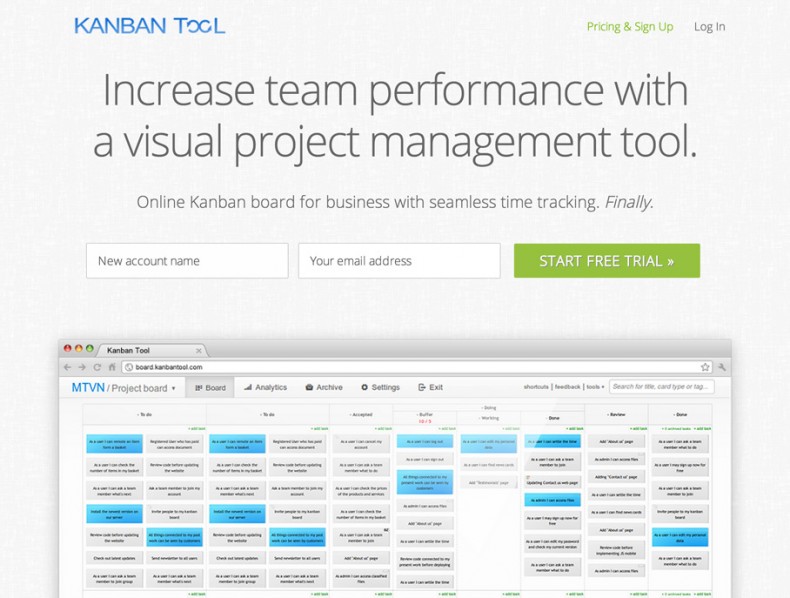Screen dimensions: 790x598
Task: Open the Pricing & Sign Up page
Action: tap(629, 27)
